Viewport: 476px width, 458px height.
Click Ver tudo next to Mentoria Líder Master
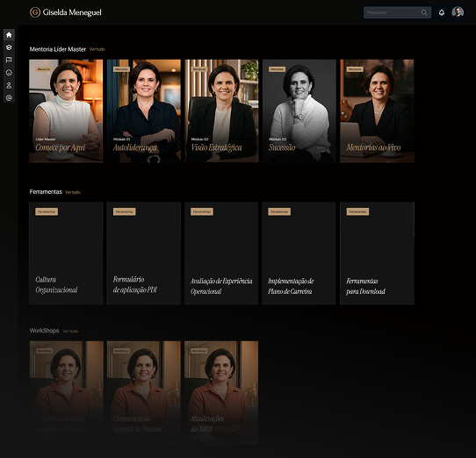[x=97, y=49]
